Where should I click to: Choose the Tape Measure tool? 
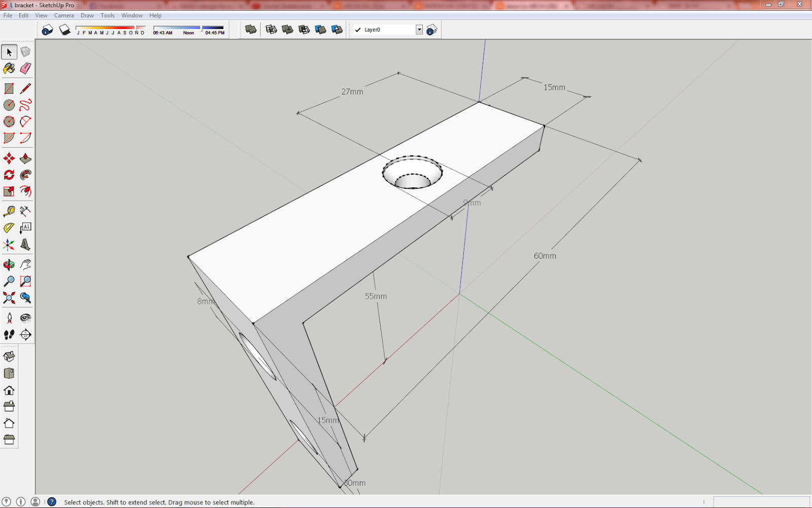pyautogui.click(x=9, y=211)
